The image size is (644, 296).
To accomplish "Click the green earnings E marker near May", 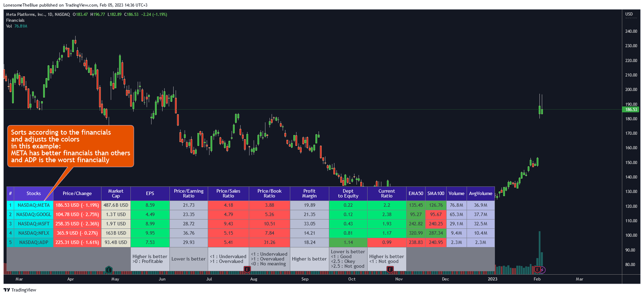I will pyautogui.click(x=108, y=270).
